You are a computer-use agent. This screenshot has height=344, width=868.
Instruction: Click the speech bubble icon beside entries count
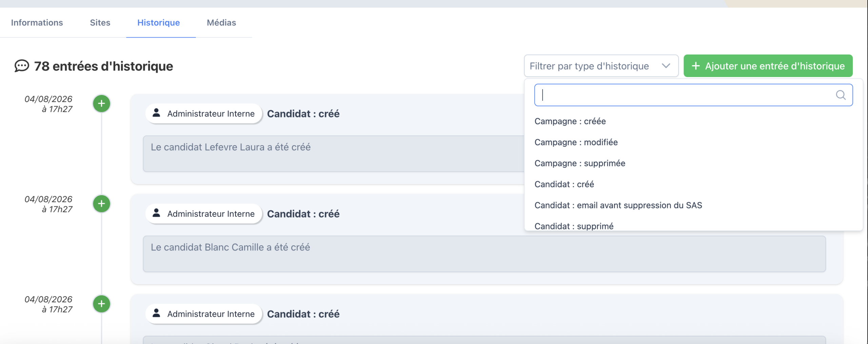(22, 66)
